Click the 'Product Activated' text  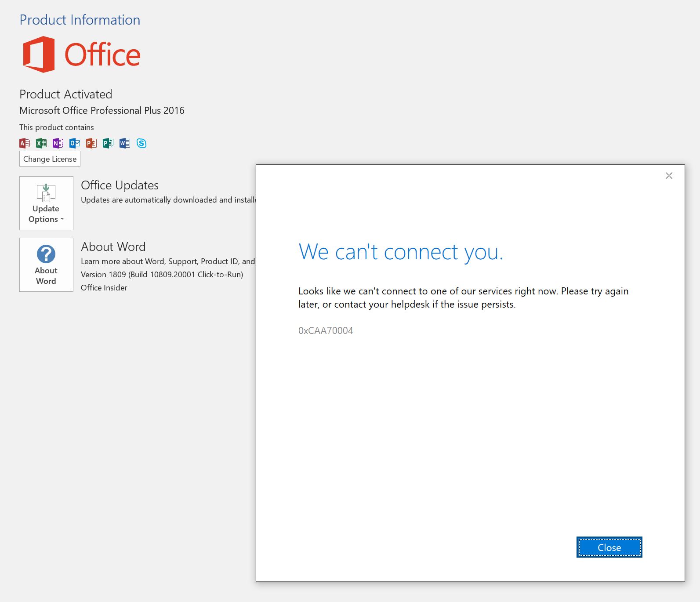(x=66, y=94)
